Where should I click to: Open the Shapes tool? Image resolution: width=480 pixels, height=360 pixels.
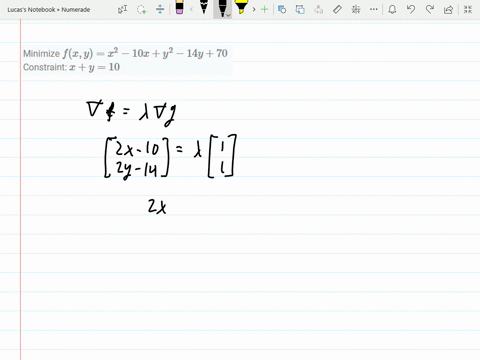pos(282,9)
